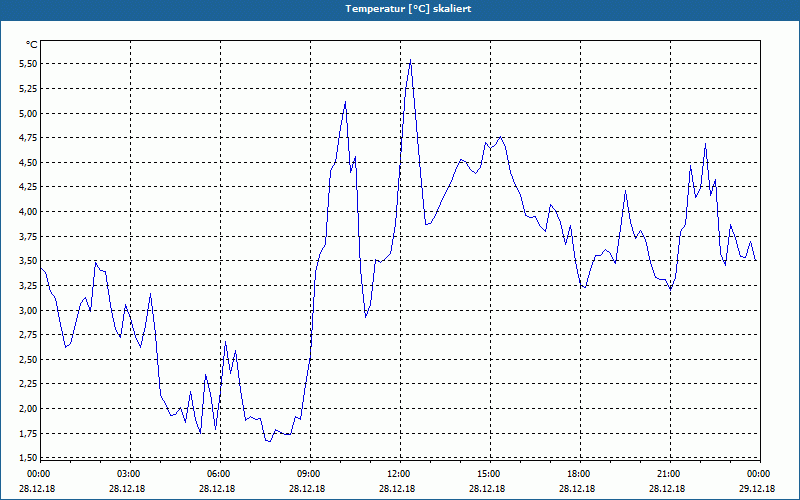
Task: Select the 4,50 y-axis value
Action: coord(28,163)
